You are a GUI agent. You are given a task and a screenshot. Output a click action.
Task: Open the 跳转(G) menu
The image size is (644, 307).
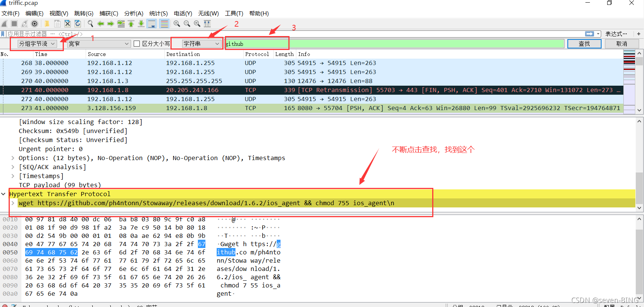tap(84, 13)
